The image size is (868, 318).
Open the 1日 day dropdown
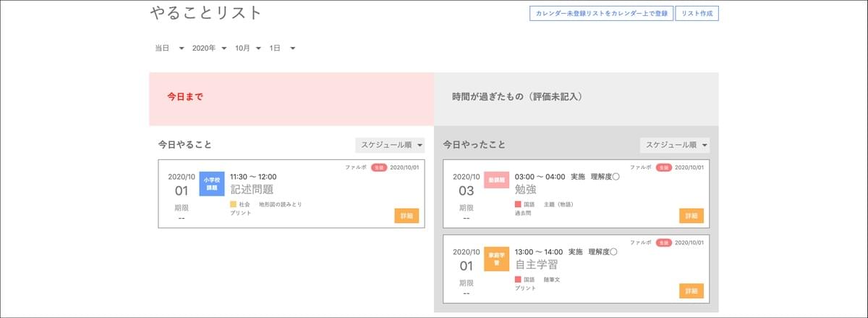click(282, 49)
